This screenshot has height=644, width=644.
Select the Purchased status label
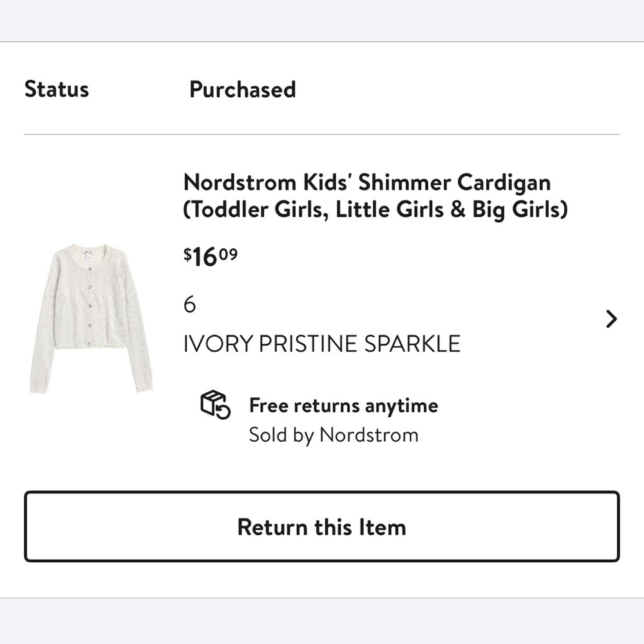point(243,90)
